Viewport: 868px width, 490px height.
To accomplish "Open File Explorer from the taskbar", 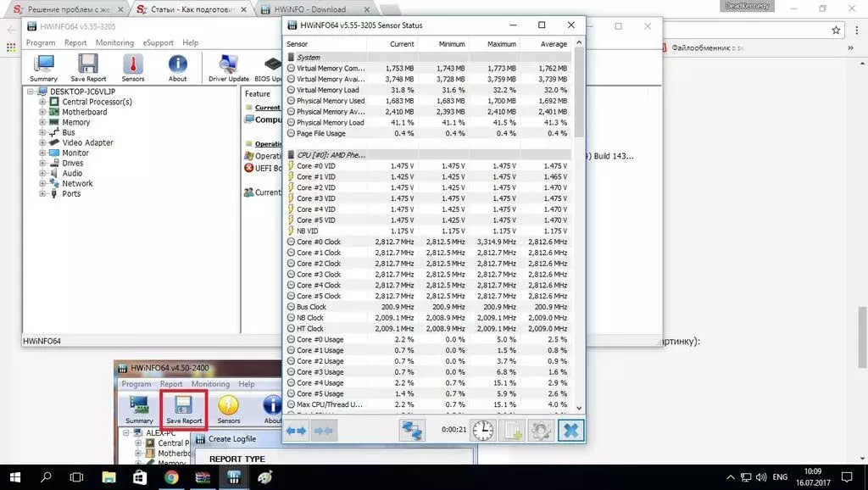I will [108, 477].
